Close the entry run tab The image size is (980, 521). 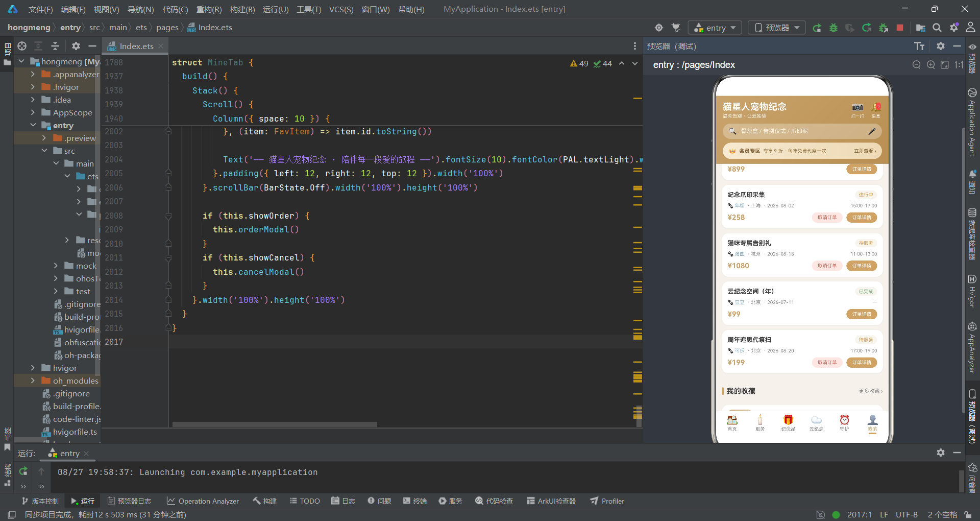pyautogui.click(x=86, y=454)
